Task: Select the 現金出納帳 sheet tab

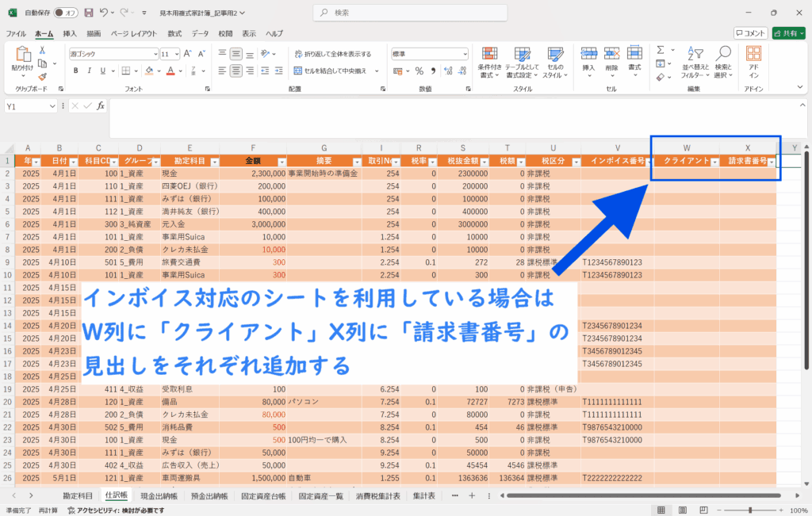Action: point(159,496)
